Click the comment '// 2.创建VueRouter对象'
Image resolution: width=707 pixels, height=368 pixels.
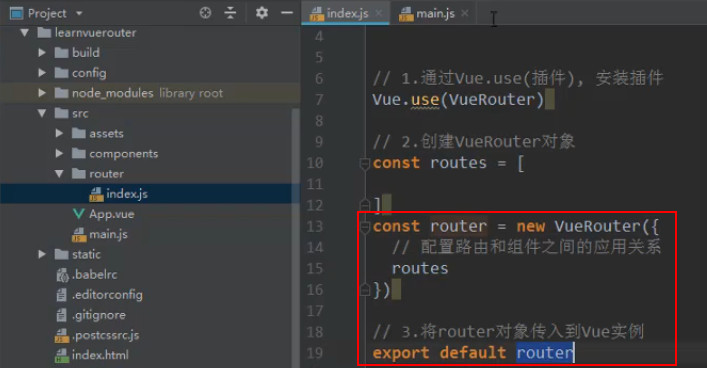coord(474,142)
